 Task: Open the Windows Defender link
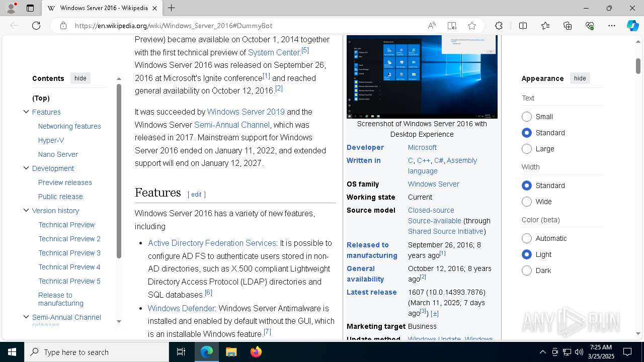pos(181,308)
